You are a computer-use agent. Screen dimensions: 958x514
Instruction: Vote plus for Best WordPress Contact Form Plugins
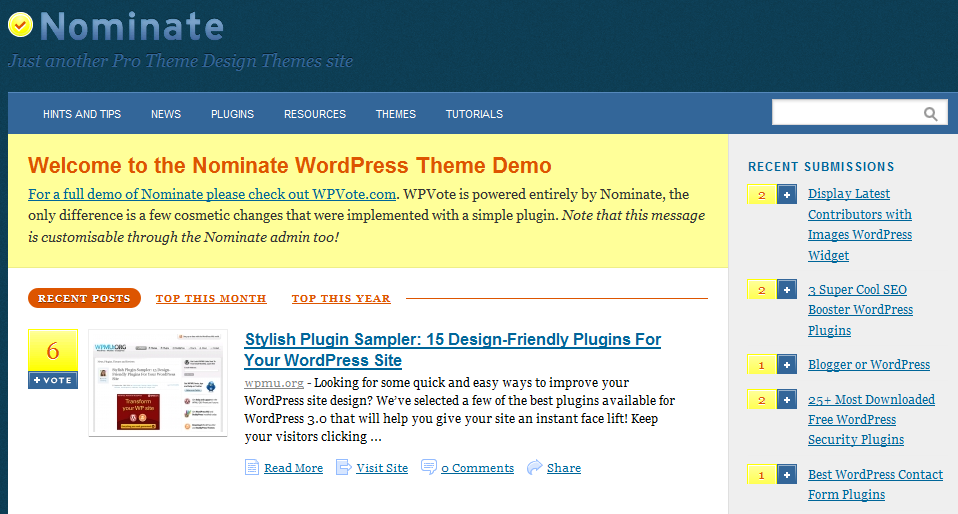point(787,474)
